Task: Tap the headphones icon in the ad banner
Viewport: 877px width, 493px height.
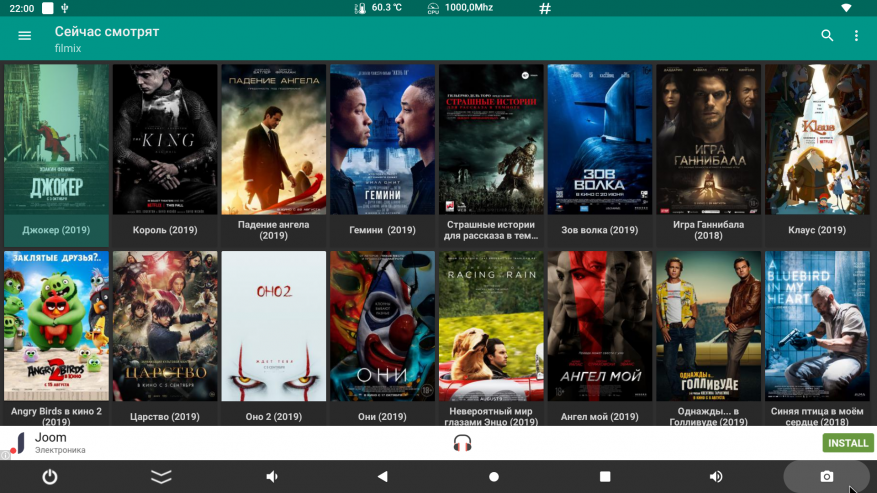Action: [x=462, y=443]
